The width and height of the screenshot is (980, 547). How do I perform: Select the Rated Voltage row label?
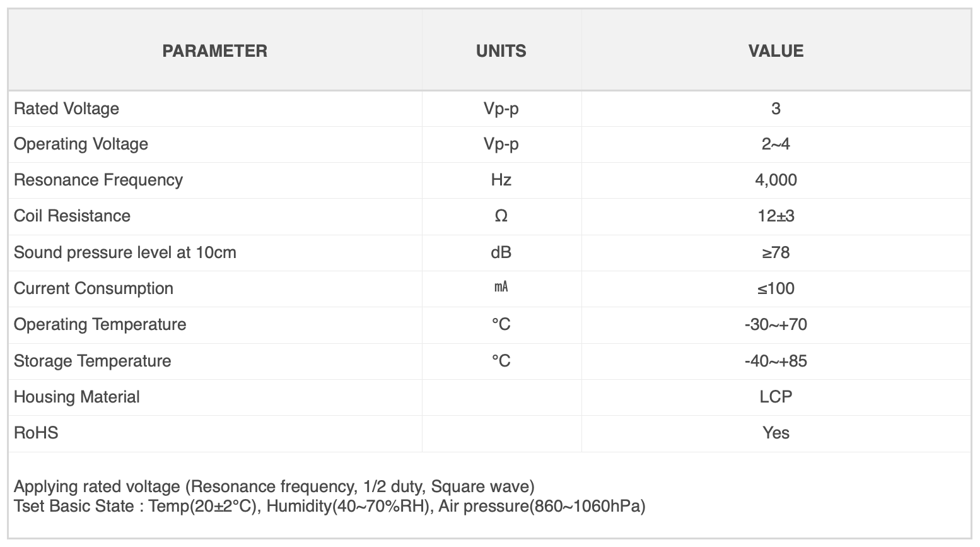(66, 109)
